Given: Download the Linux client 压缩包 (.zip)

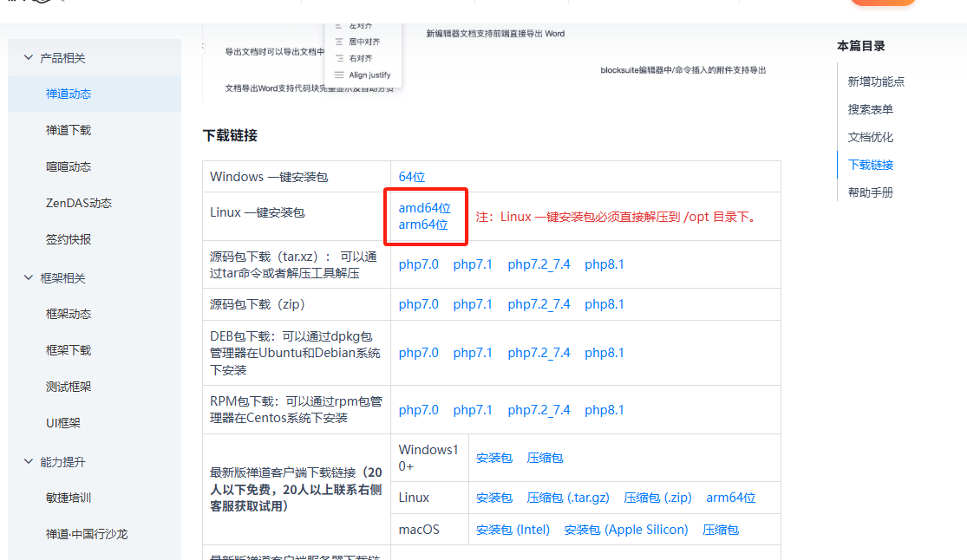Looking at the screenshot, I should point(657,498).
